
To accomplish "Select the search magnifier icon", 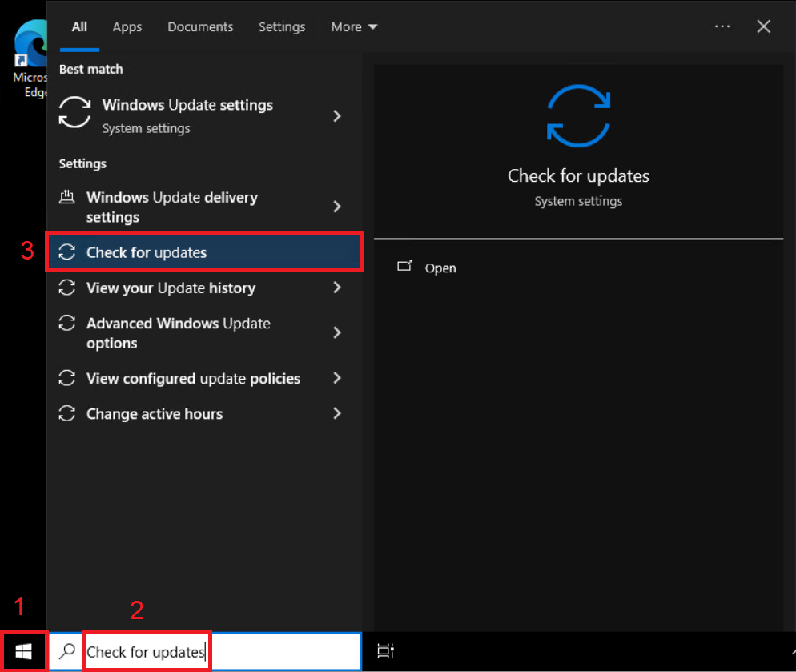I will [67, 651].
